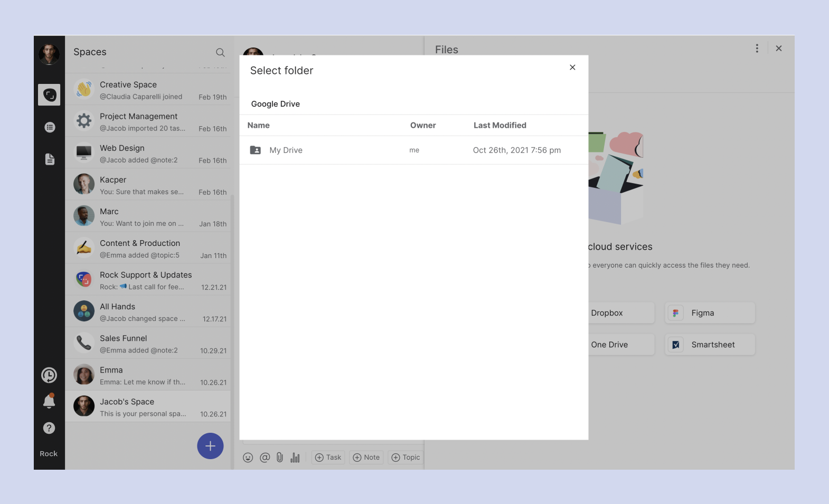Click the Spaces chat icon in sidebar

[x=49, y=95]
